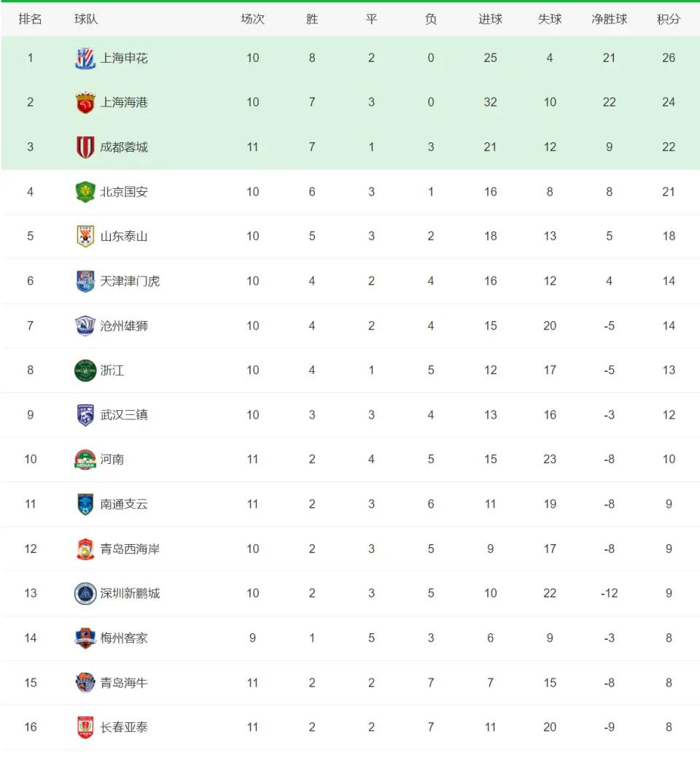
Task: Click the 青岛海牛 row points value
Action: point(669,683)
